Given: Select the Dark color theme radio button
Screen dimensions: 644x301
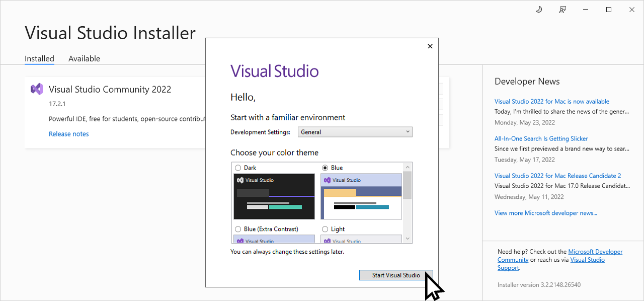Looking at the screenshot, I should (x=238, y=168).
